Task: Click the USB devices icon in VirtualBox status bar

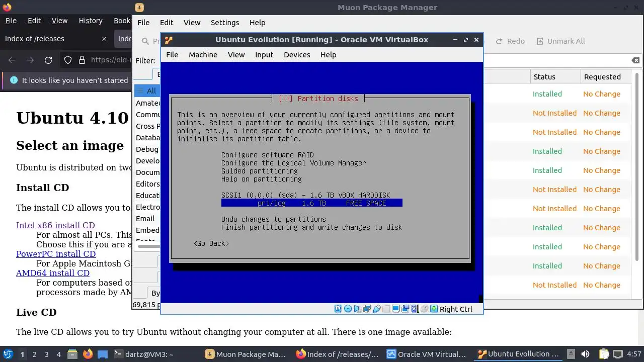Action: [x=376, y=309]
